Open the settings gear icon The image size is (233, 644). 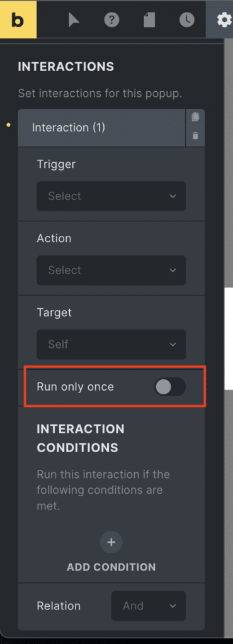224,19
